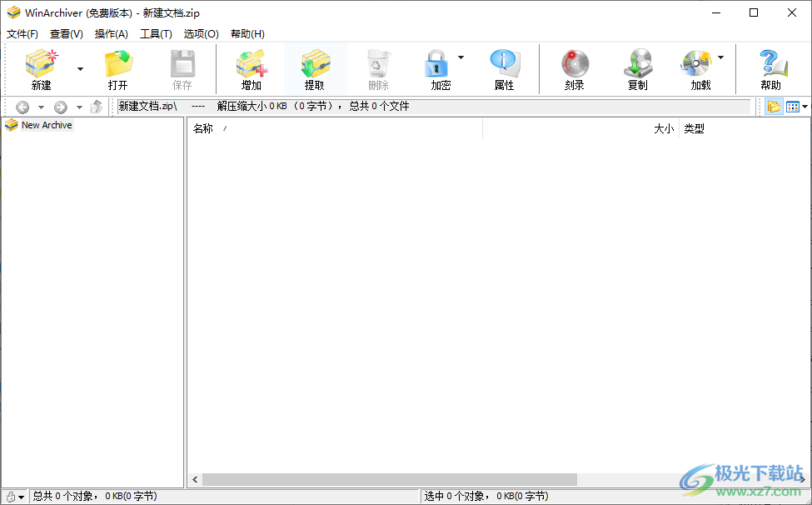812x505 pixels.
Task: Open the Back history dropdown arrow
Action: [x=41, y=107]
